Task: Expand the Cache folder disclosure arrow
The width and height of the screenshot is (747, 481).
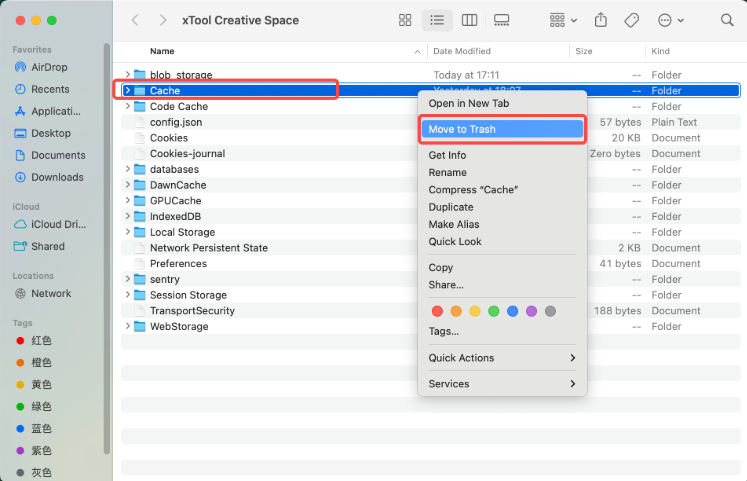Action: click(128, 90)
